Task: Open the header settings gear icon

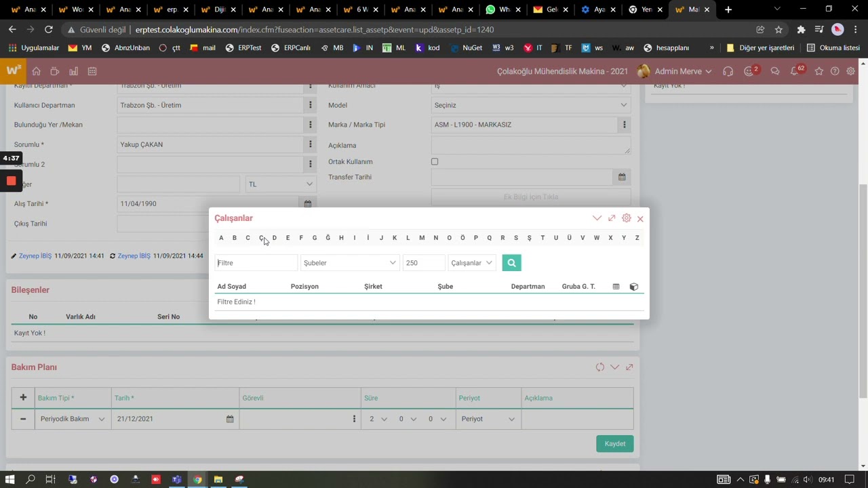Action: point(850,71)
